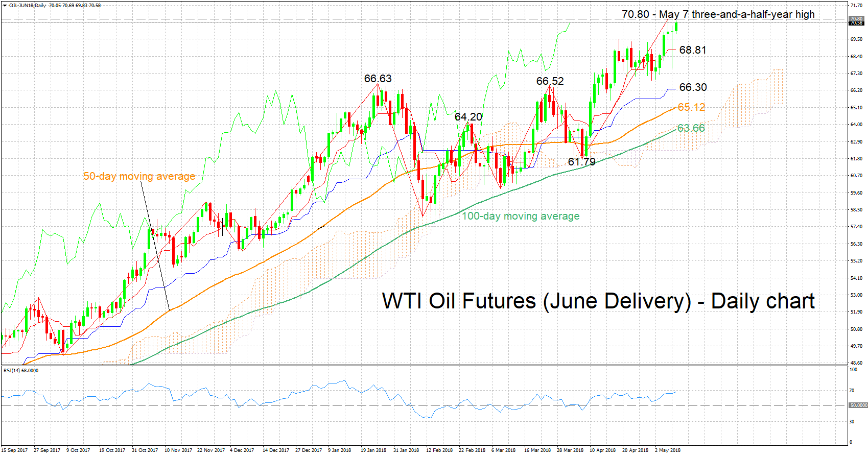Select the 50-day moving average label
Screen dimensions: 868x456
coord(139,176)
